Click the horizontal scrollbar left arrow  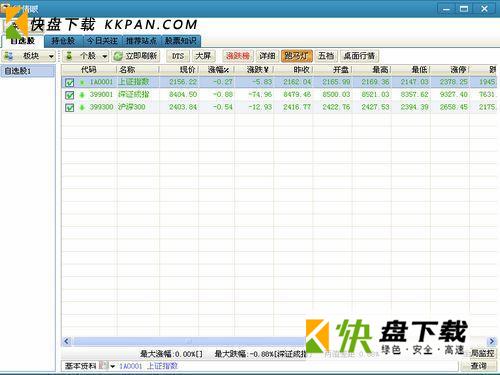point(67,341)
